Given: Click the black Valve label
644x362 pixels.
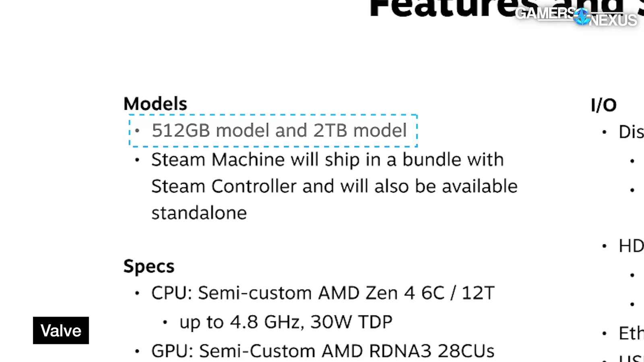Looking at the screenshot, I should pyautogui.click(x=61, y=331).
